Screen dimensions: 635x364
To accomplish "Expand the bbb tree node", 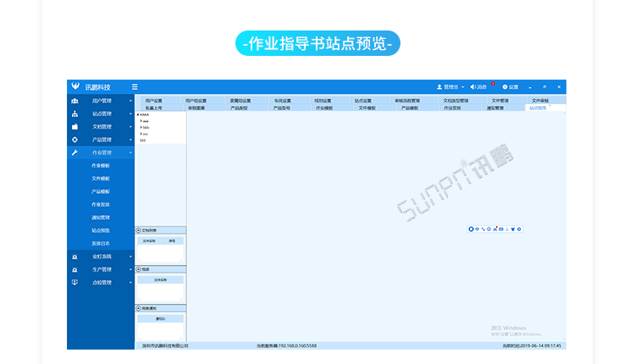I will [141, 128].
